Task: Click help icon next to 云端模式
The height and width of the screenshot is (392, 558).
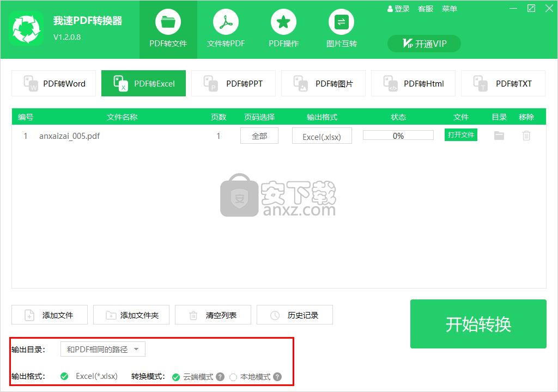Action: pyautogui.click(x=220, y=377)
